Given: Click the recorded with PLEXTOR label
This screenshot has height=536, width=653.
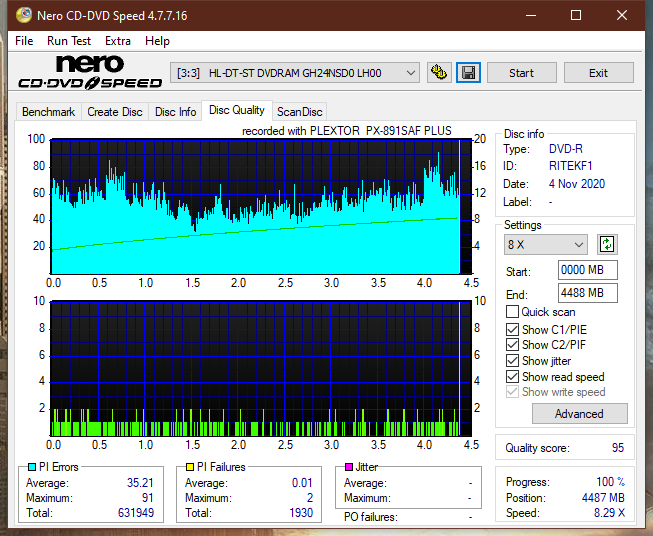Looking at the screenshot, I should click(x=346, y=131).
